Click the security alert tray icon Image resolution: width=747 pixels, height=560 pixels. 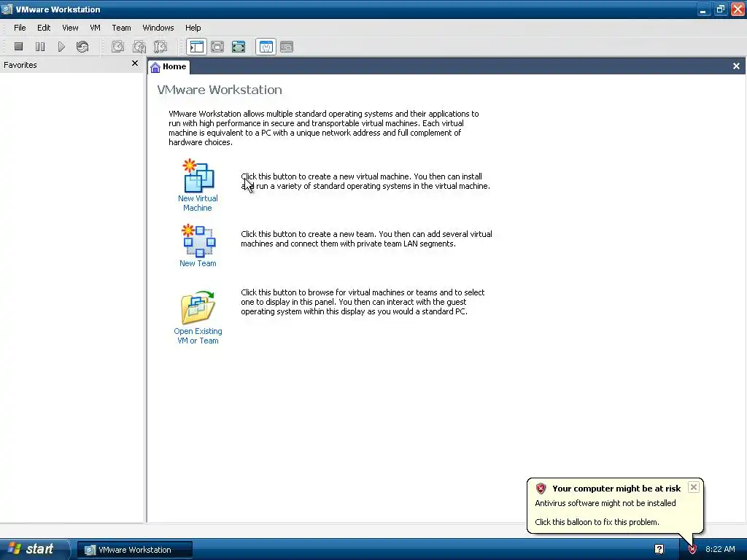[x=692, y=550]
